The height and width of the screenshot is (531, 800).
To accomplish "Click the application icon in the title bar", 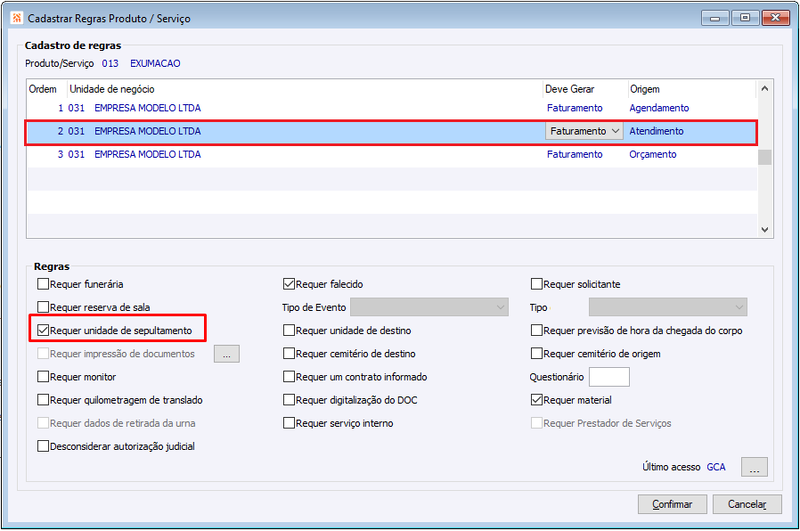I will [16, 18].
